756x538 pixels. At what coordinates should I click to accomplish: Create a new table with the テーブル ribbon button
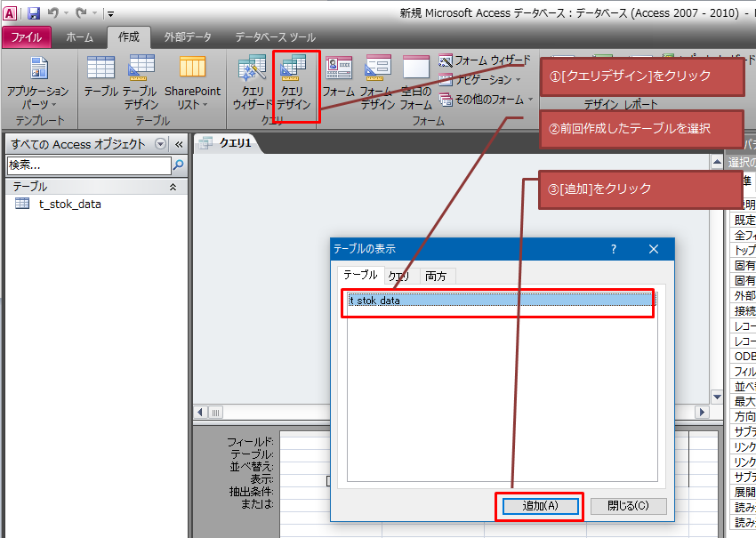coord(101,76)
